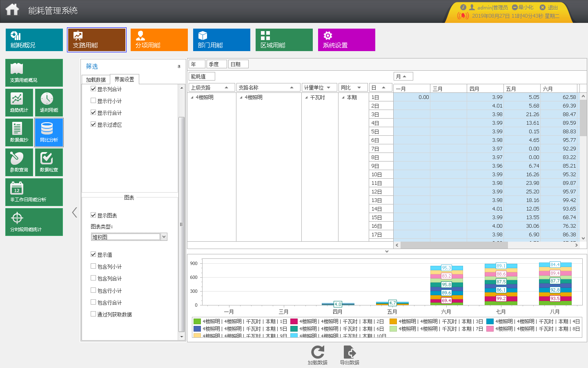This screenshot has width=588, height=368.
Task: Click the 导出数据 export icon
Action: (x=350, y=352)
